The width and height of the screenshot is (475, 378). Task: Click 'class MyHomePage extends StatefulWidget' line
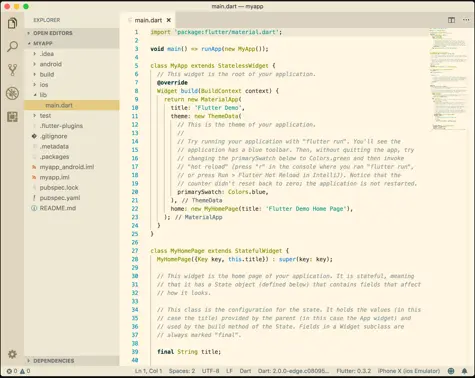tap(219, 251)
